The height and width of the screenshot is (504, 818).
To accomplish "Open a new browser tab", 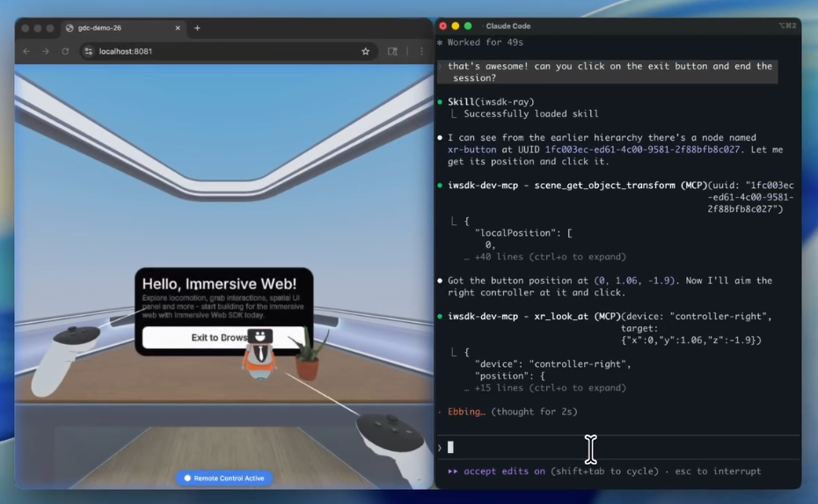I will 197,28.
